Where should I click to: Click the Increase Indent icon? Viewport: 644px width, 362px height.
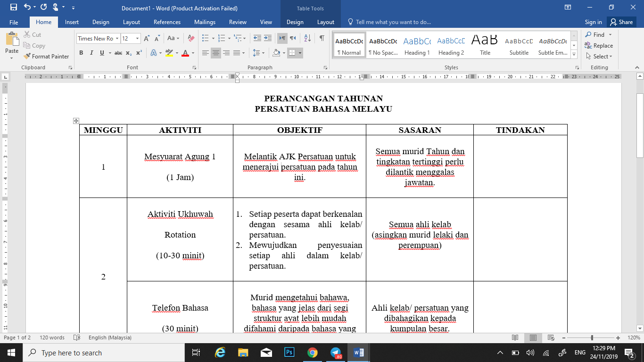tap(268, 39)
